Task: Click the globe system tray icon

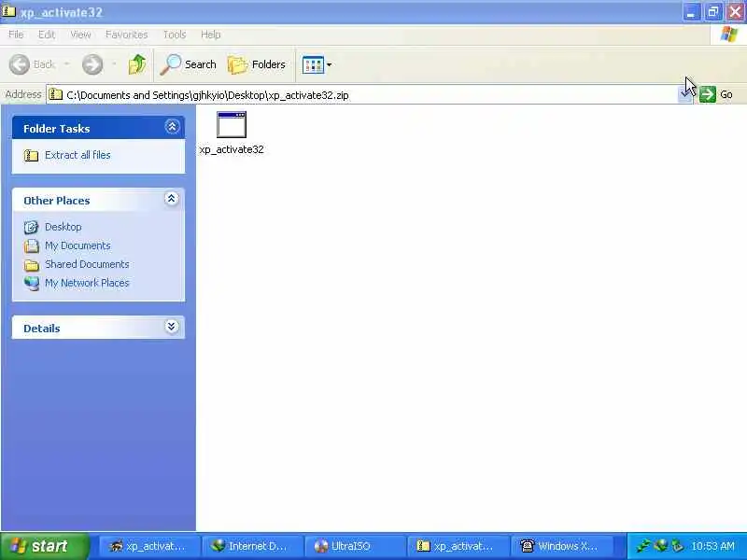Action: pos(660,546)
